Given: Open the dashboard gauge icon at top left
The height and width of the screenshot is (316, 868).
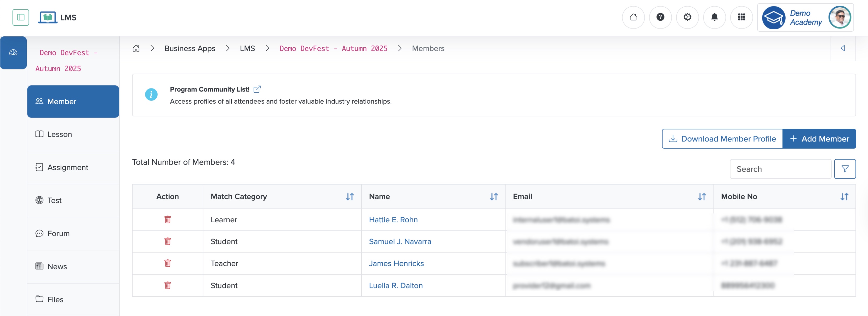Looking at the screenshot, I should [x=13, y=52].
